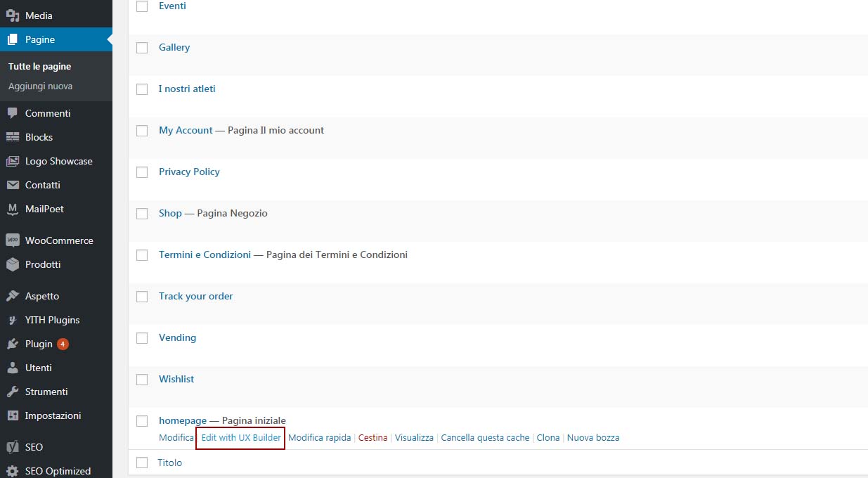Screen dimensions: 868x478
Task: Open the My Account page link
Action: coord(186,130)
